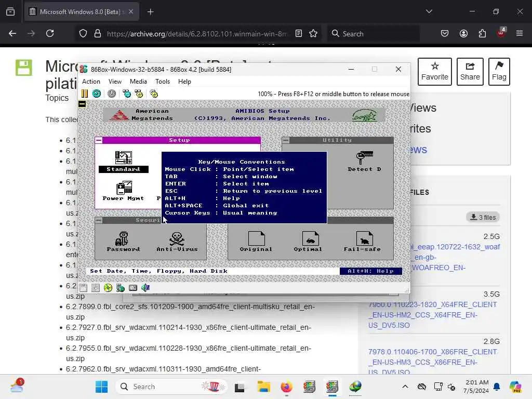Share this archive.org item
The width and height of the screenshot is (532, 399).
tap(470, 72)
